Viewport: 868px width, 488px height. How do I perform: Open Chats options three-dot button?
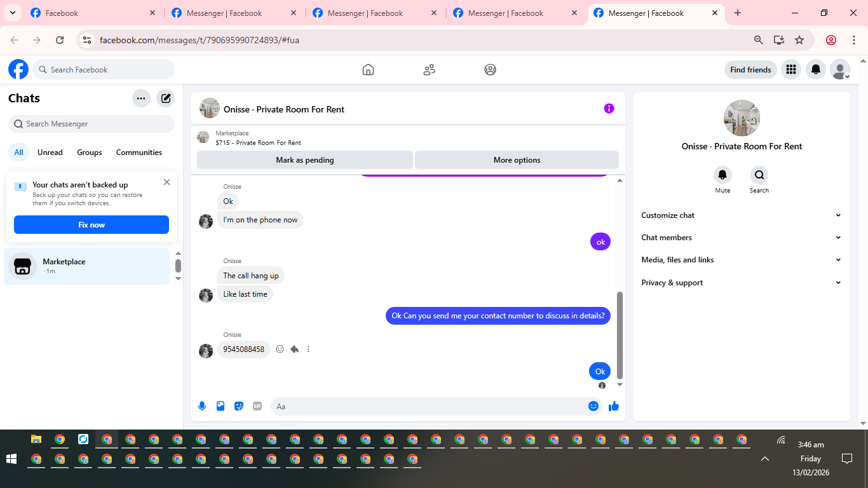pyautogui.click(x=141, y=98)
